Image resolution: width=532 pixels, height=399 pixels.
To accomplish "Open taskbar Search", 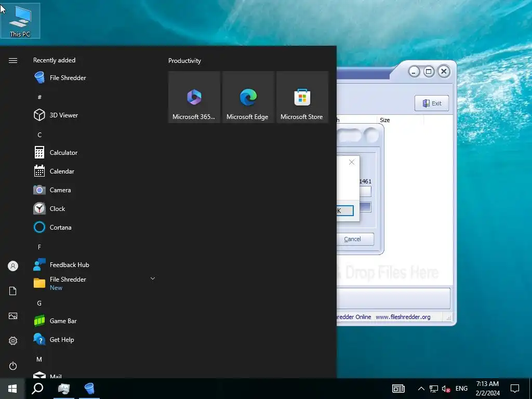I will coord(37,389).
